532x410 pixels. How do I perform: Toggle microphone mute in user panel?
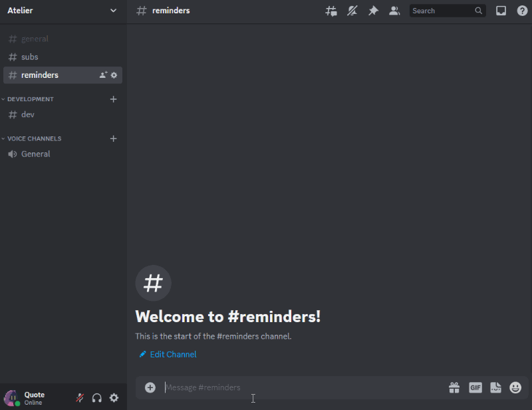80,398
